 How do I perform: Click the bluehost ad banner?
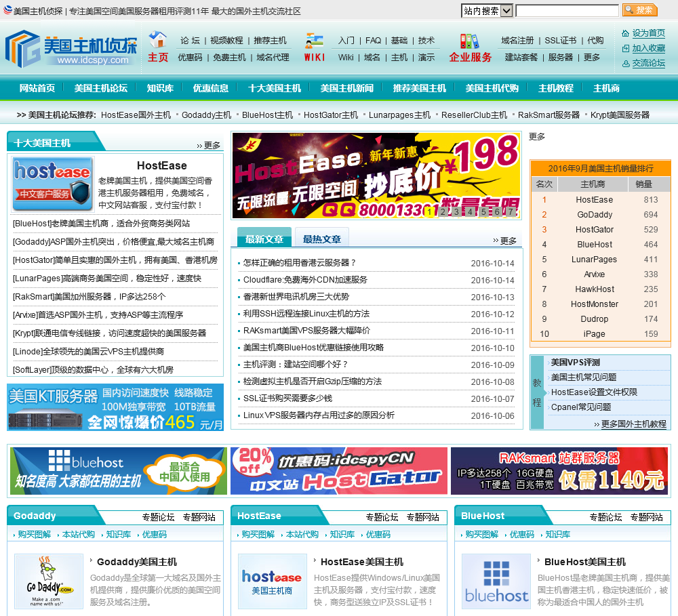coord(119,471)
